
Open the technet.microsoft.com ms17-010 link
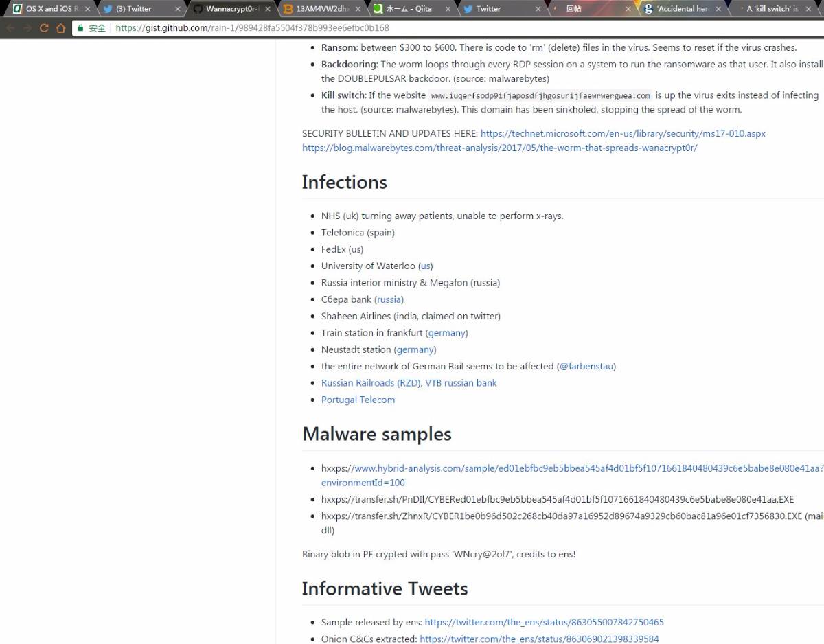(x=623, y=133)
